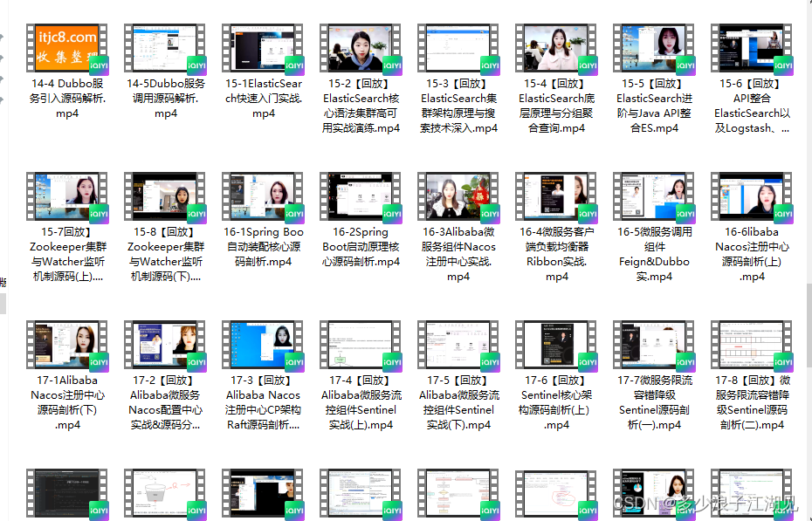
Task: Click file name 17-6 Sentinel核心架构源码剖析(上)
Action: (x=557, y=402)
